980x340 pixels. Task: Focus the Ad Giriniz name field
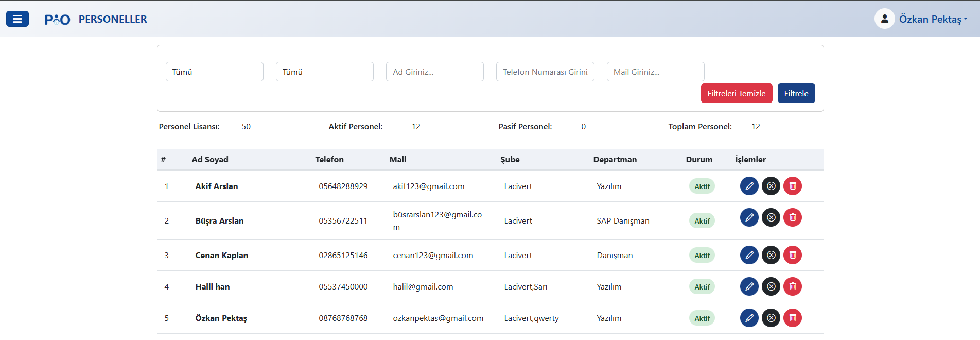(x=434, y=72)
